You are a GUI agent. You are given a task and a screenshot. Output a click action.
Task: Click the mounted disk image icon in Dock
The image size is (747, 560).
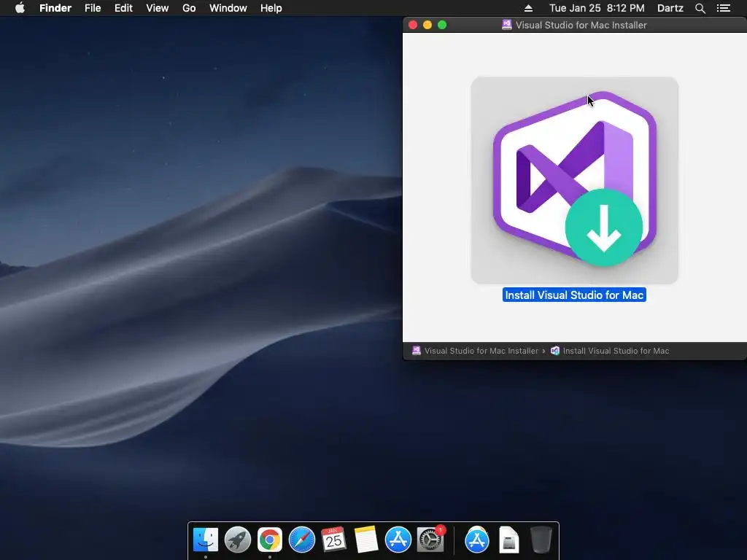pyautogui.click(x=508, y=540)
